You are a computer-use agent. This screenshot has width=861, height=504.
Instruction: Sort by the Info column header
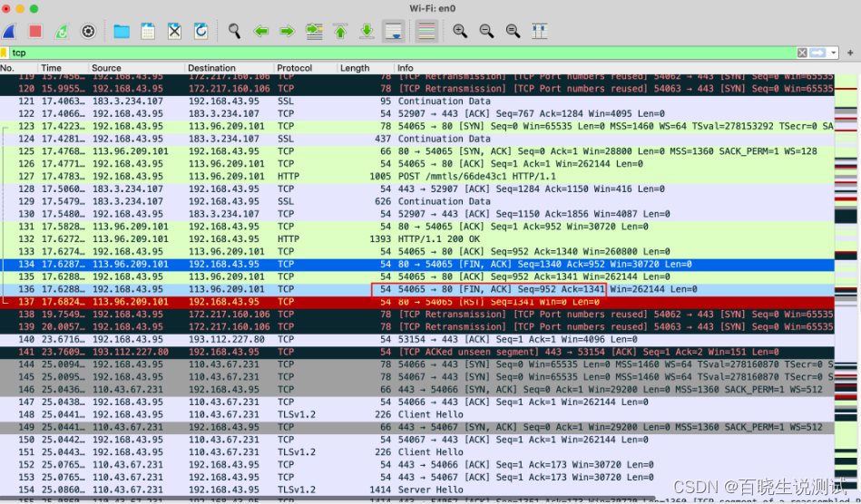click(x=614, y=68)
